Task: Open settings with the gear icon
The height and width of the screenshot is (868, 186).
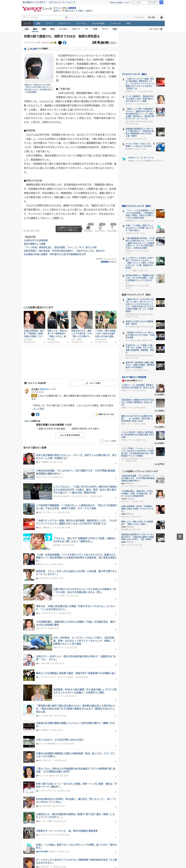Action: (x=161, y=18)
